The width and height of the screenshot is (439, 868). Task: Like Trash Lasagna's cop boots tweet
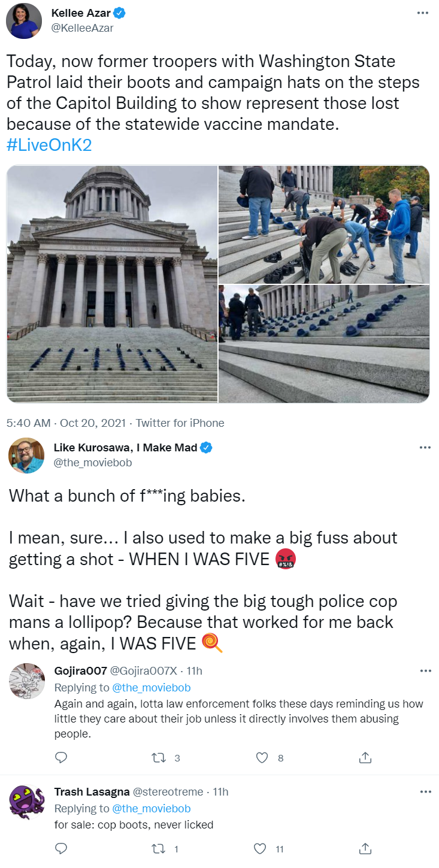(260, 848)
